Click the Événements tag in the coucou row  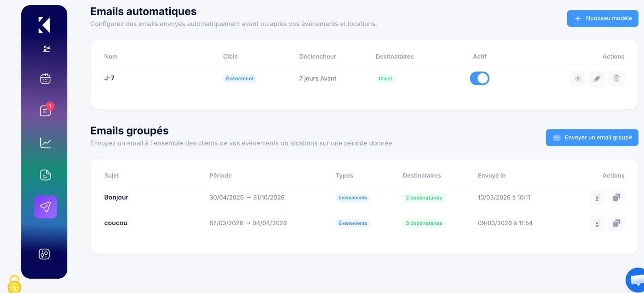coord(353,223)
